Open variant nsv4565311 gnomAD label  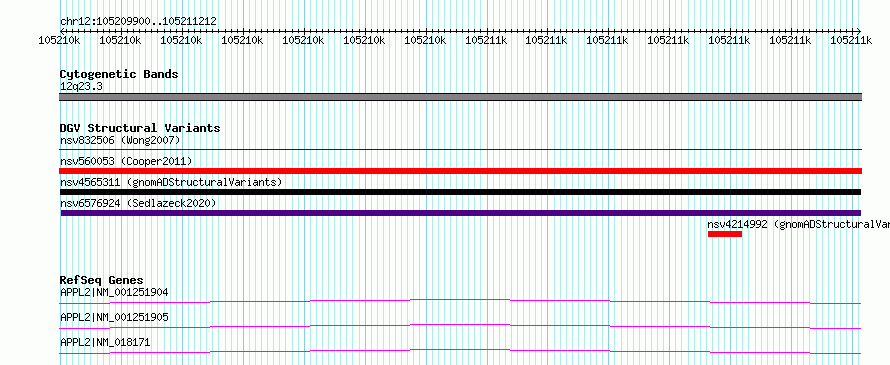point(171,182)
